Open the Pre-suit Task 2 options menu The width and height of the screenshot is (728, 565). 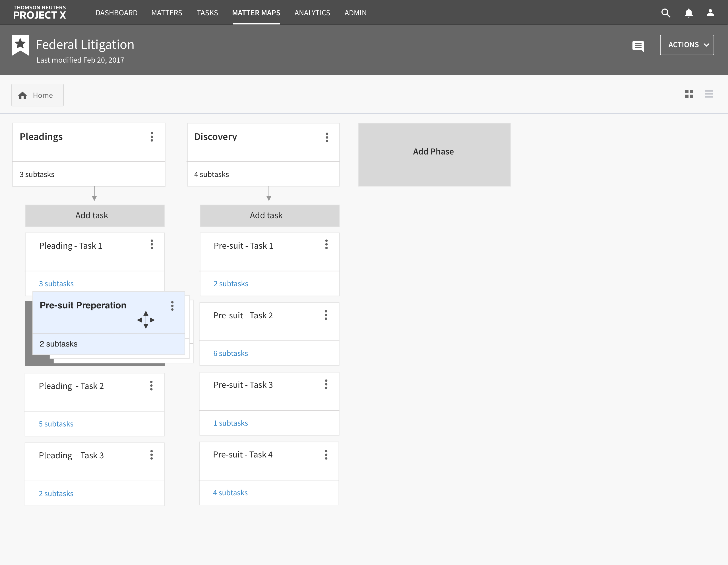click(326, 315)
